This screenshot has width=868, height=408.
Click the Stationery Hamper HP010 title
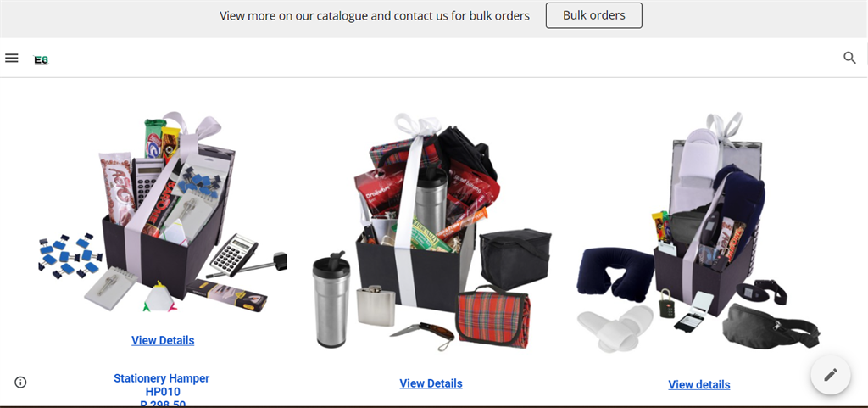(x=162, y=385)
